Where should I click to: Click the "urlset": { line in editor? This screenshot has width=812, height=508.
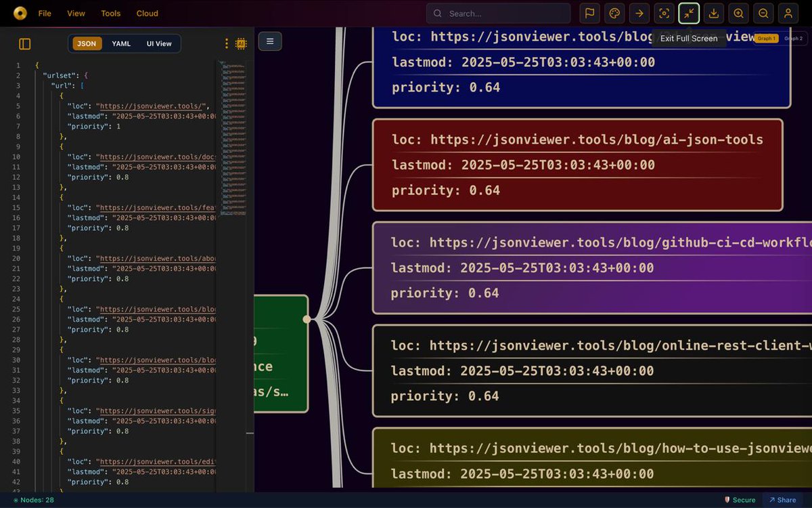pyautogui.click(x=66, y=76)
